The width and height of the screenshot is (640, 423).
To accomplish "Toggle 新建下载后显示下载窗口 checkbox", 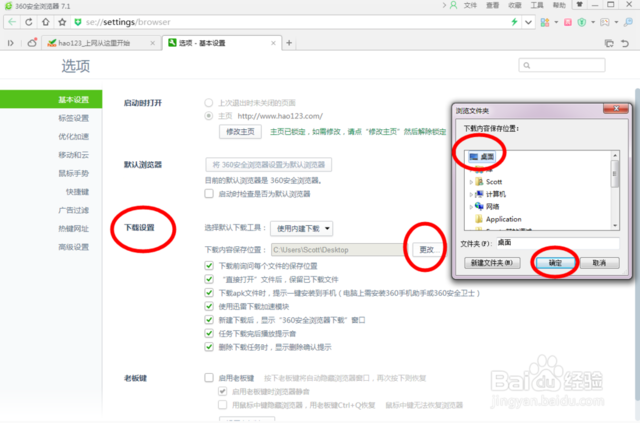I will pos(209,320).
